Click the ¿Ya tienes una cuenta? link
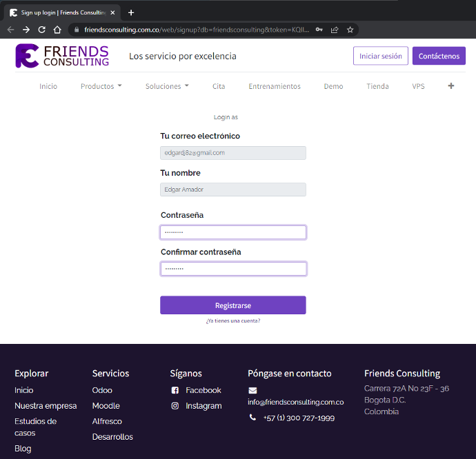476x459 pixels. [x=232, y=321]
